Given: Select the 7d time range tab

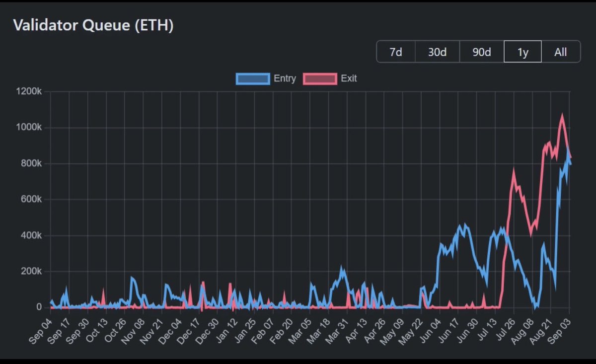Looking at the screenshot, I should click(396, 52).
